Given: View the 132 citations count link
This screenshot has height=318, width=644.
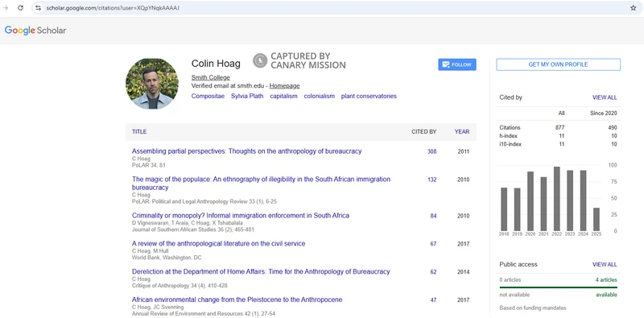Looking at the screenshot, I should 431,180.
